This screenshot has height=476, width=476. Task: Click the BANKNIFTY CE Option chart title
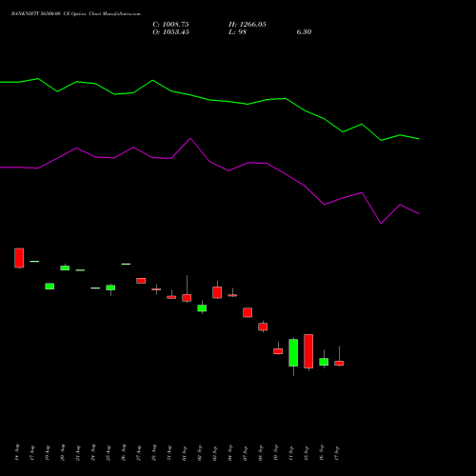point(76,14)
